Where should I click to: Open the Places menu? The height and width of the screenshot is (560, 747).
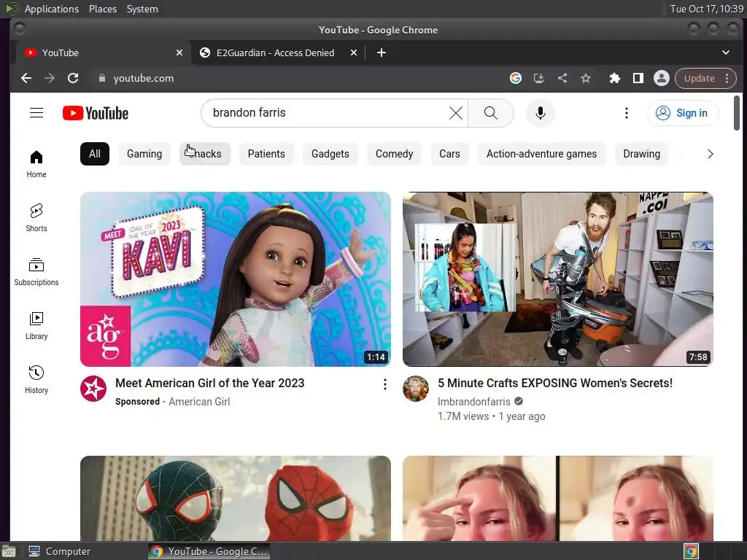[103, 9]
